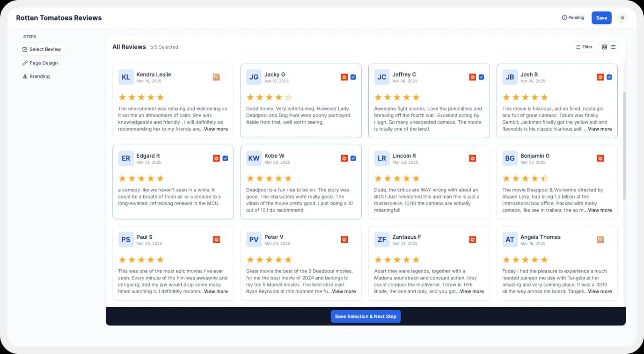
Task: Select Paul S's review checkbox
Action: [226, 239]
